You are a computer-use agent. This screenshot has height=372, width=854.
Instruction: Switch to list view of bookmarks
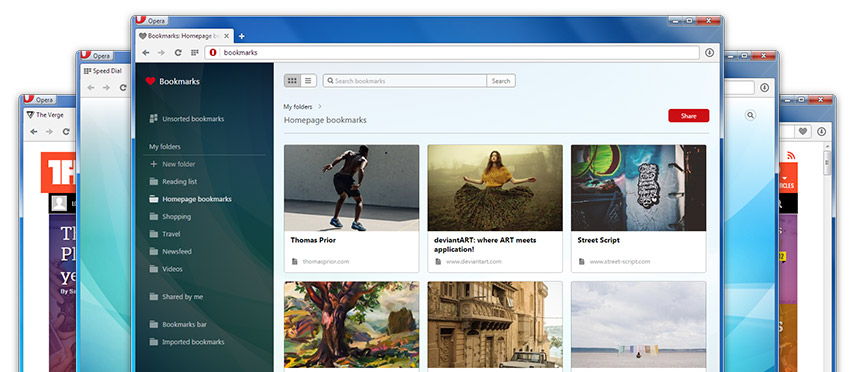[308, 81]
